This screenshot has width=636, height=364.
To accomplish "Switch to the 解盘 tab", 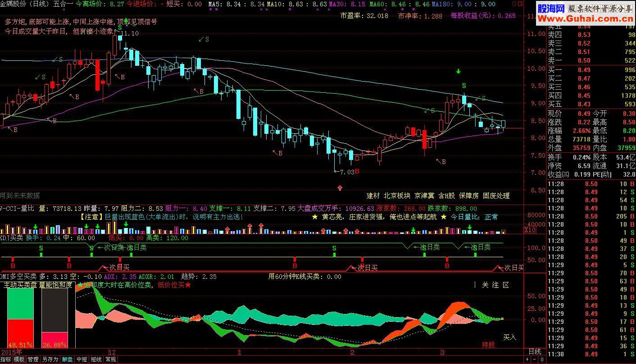I will pyautogui.click(x=67, y=359).
